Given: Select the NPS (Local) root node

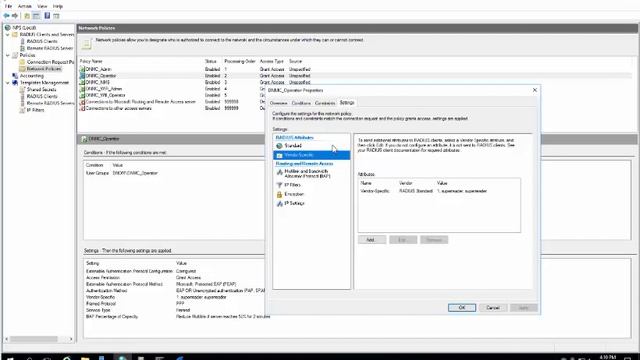Looking at the screenshot, I should tap(24, 28).
